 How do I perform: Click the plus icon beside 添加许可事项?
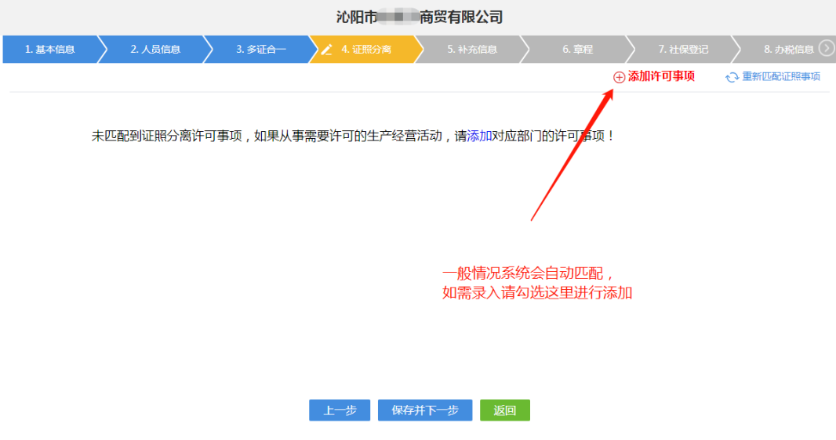[x=619, y=77]
